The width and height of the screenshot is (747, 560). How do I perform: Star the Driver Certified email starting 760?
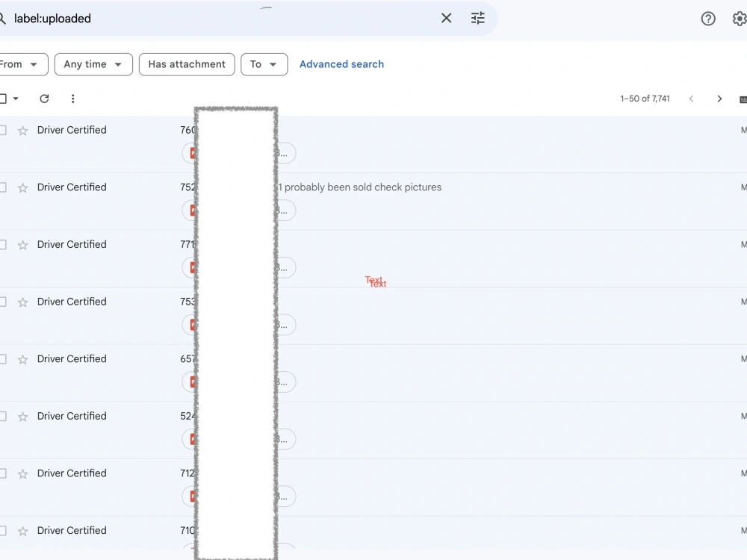tap(23, 131)
